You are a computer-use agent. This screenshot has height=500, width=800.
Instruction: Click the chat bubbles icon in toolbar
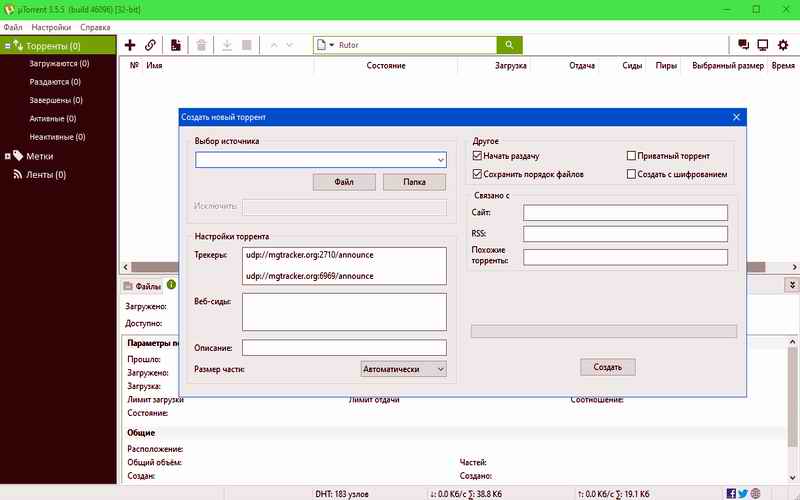pyautogui.click(x=743, y=45)
